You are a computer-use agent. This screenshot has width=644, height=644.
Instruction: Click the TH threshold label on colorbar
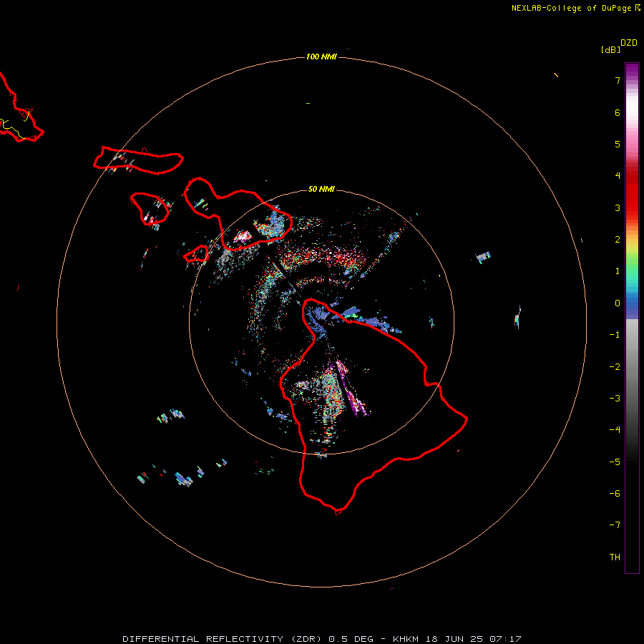[x=615, y=557]
